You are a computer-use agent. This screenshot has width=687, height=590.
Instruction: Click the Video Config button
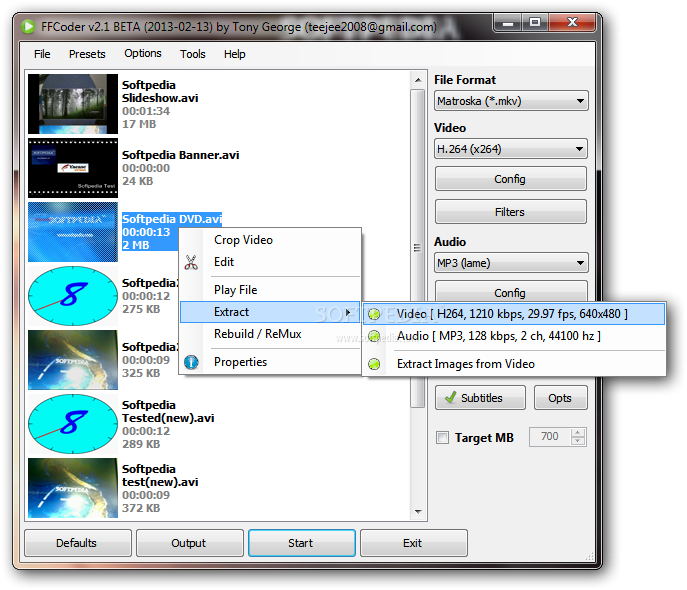point(510,179)
